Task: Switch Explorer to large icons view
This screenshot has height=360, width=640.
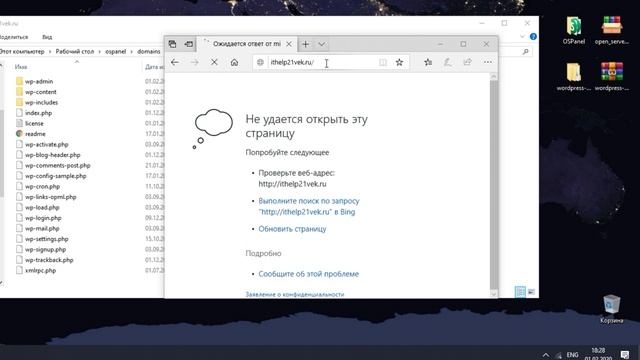Action: click(x=531, y=292)
